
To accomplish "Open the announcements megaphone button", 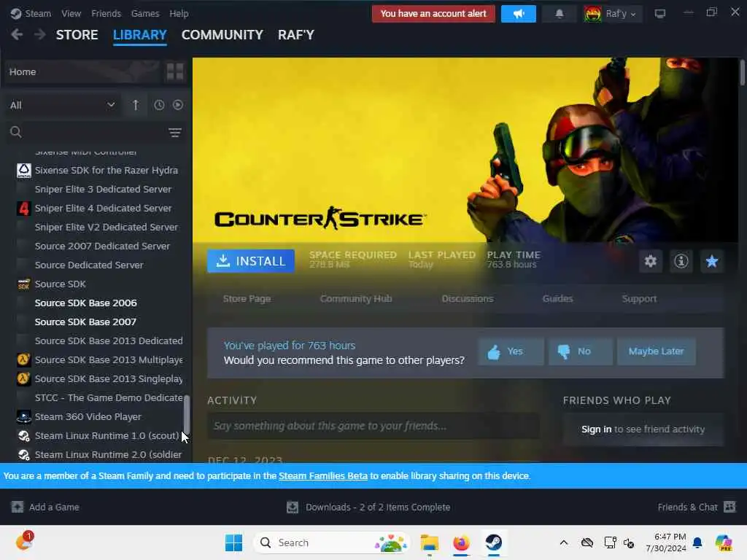I will [x=519, y=14].
